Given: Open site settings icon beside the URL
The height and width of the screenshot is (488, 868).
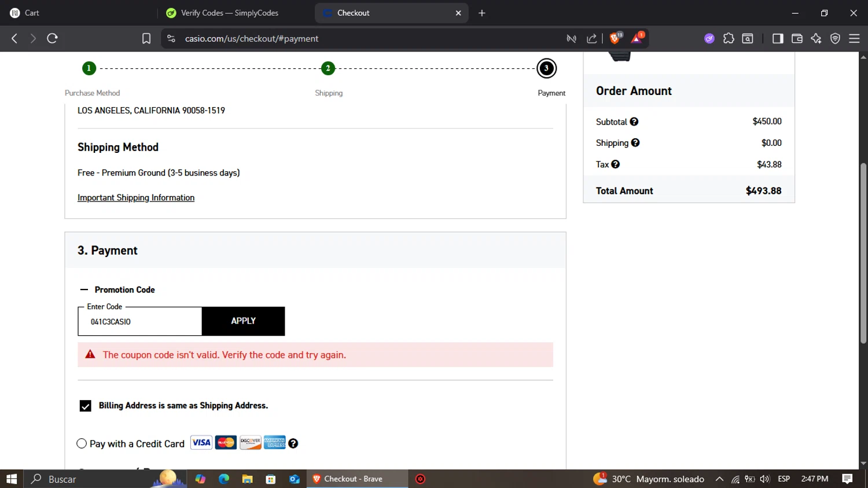Looking at the screenshot, I should click(171, 38).
